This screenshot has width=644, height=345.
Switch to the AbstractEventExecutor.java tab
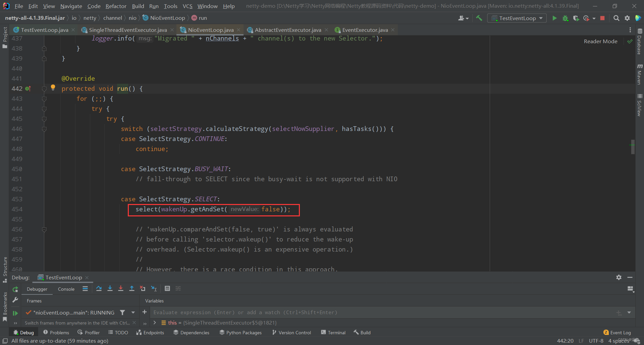(288, 30)
